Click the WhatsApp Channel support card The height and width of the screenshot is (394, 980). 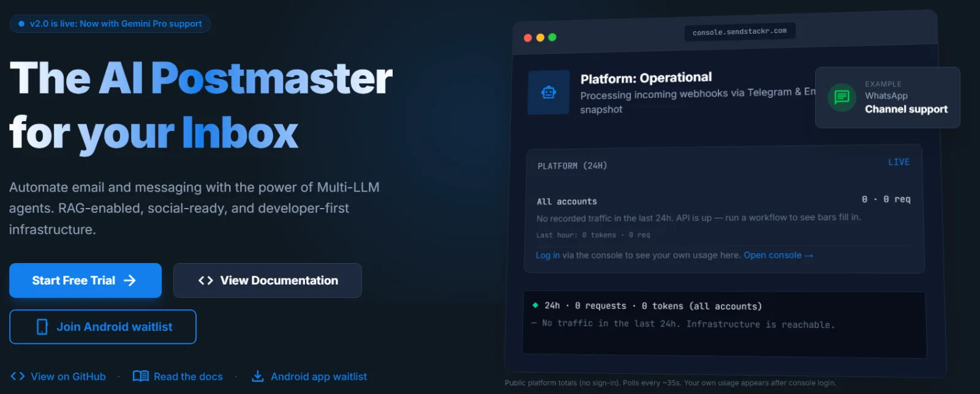888,97
